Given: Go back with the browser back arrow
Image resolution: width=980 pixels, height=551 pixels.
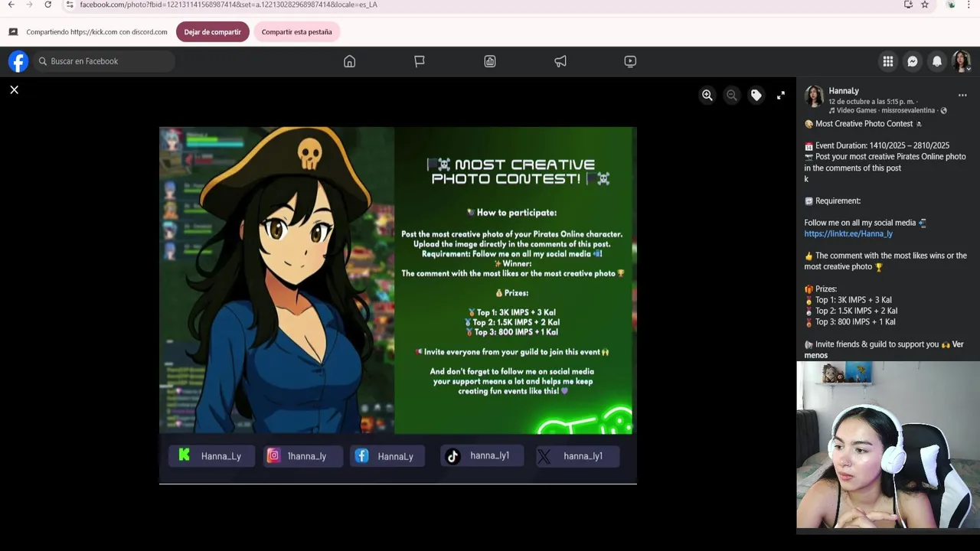Looking at the screenshot, I should click(11, 5).
